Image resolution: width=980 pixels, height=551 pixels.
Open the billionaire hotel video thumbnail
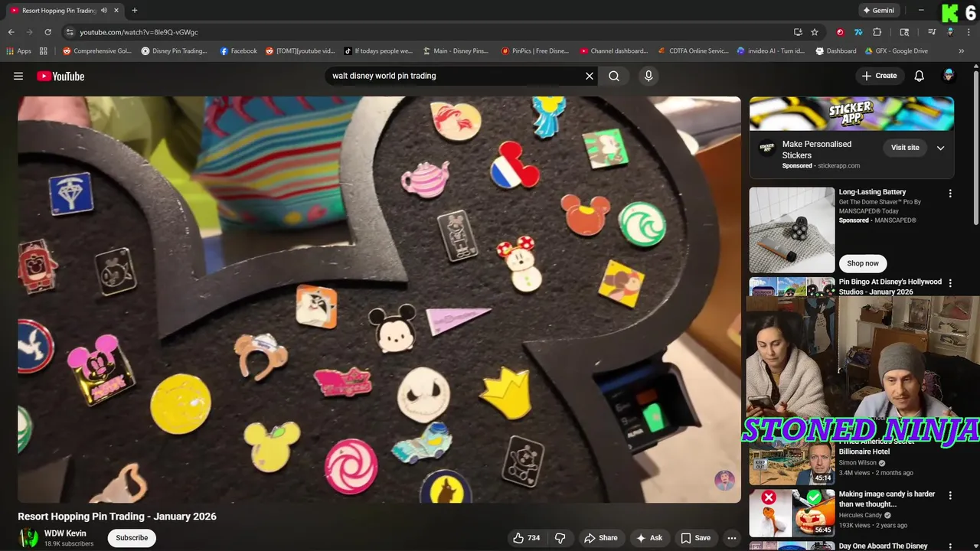tap(792, 464)
